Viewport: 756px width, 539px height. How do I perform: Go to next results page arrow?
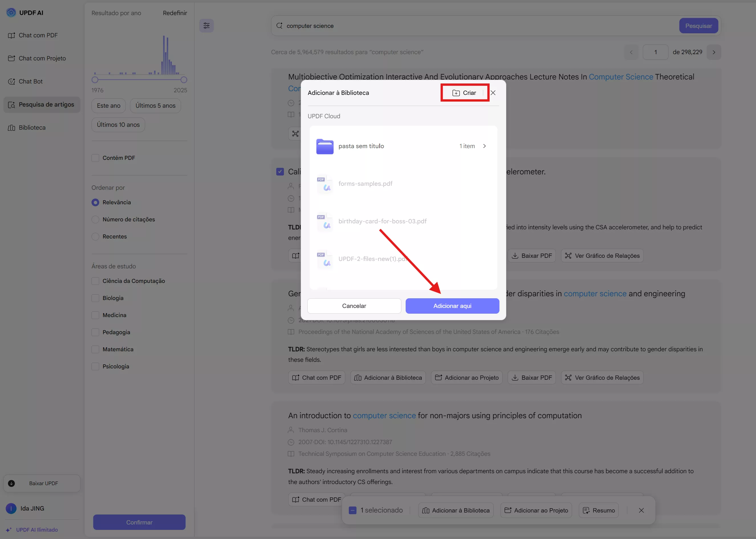point(714,52)
